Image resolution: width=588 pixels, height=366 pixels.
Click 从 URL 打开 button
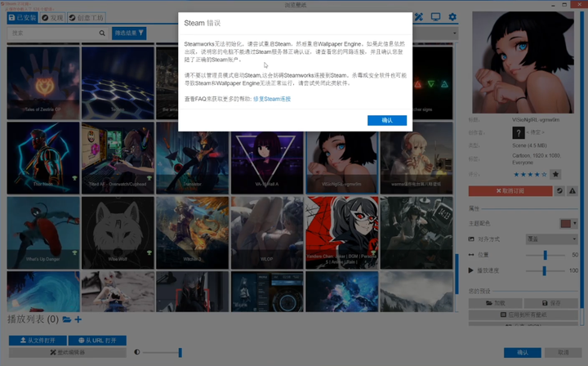click(97, 340)
